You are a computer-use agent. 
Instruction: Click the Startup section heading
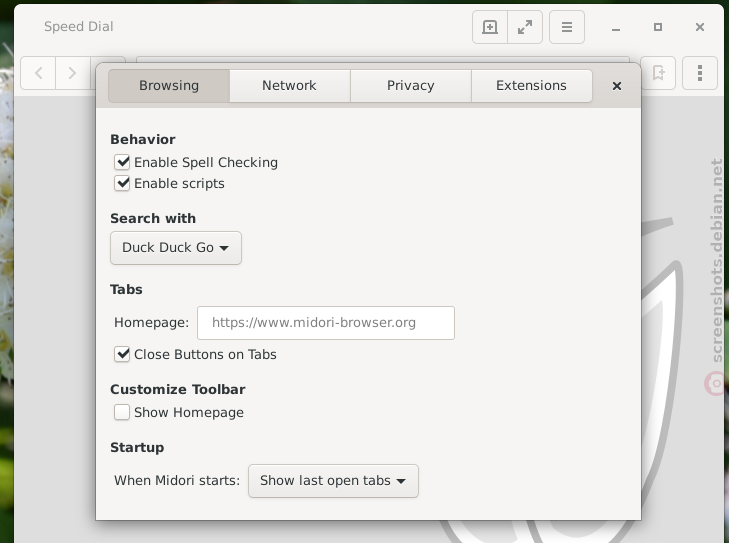pyautogui.click(x=137, y=447)
